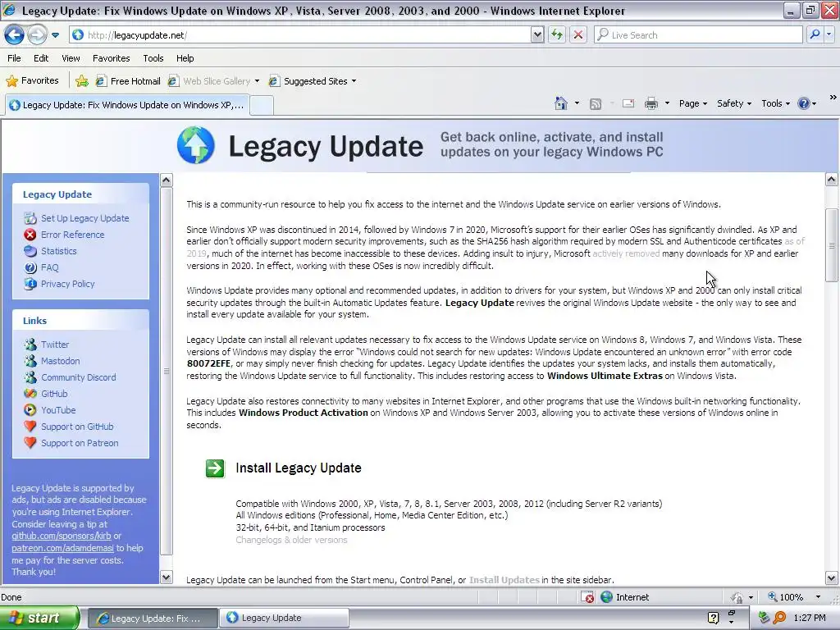Open the Favorites menu

111,58
